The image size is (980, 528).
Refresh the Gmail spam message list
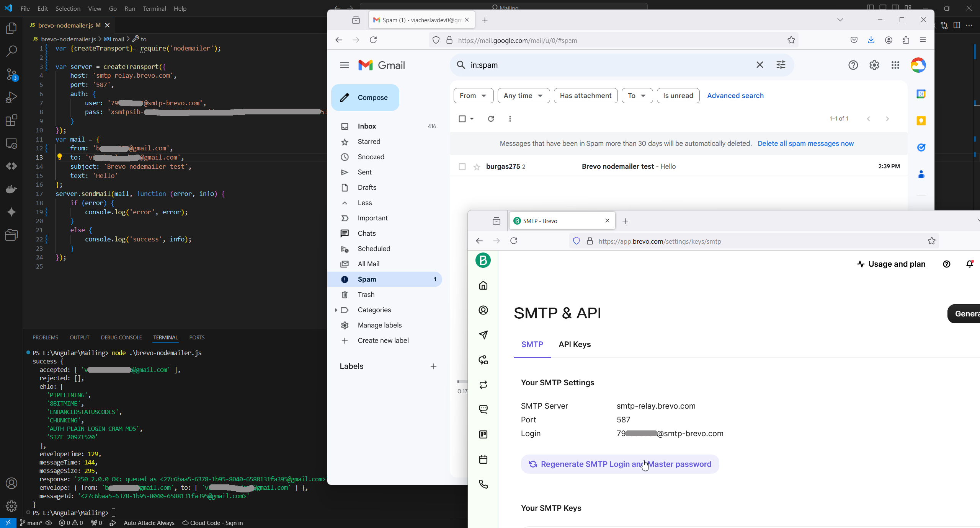click(491, 119)
